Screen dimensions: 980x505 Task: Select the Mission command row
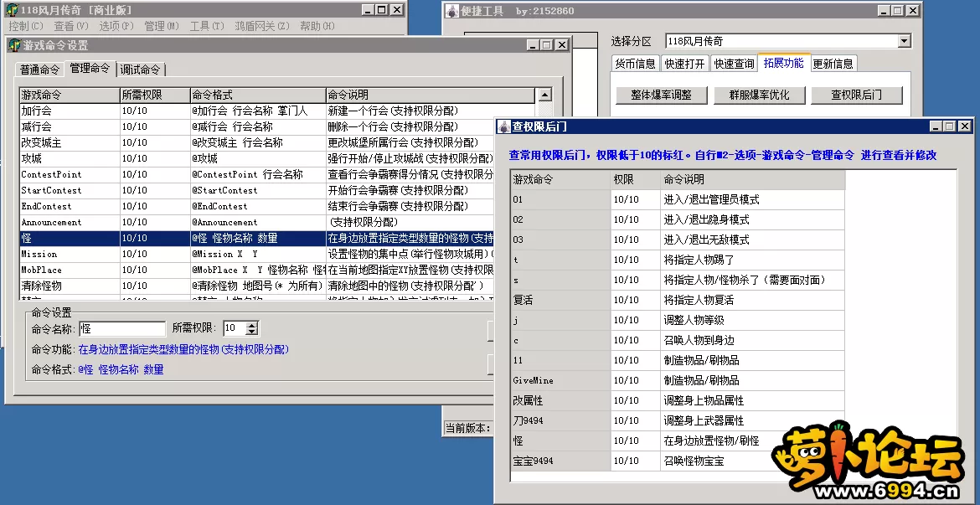click(257, 254)
